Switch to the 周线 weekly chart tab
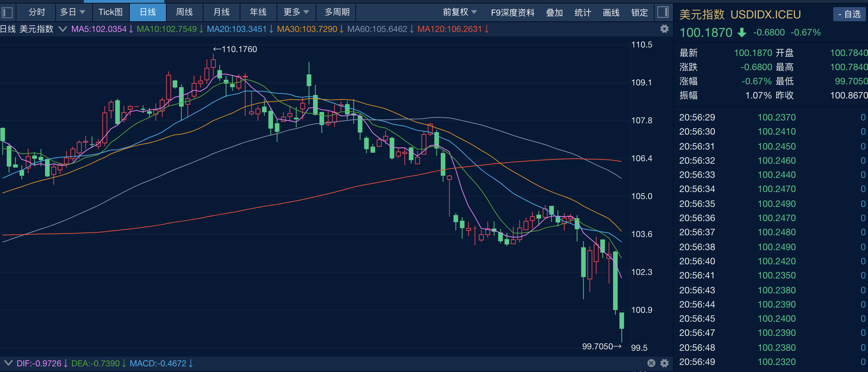Viewport: 868px width, 372px height. coord(184,12)
